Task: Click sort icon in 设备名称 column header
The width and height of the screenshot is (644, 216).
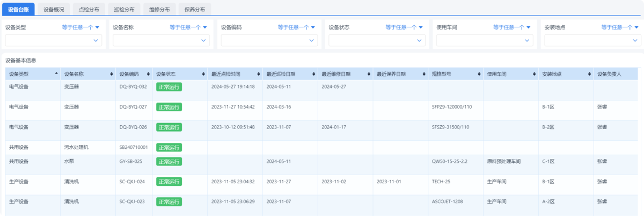Action: (112, 74)
